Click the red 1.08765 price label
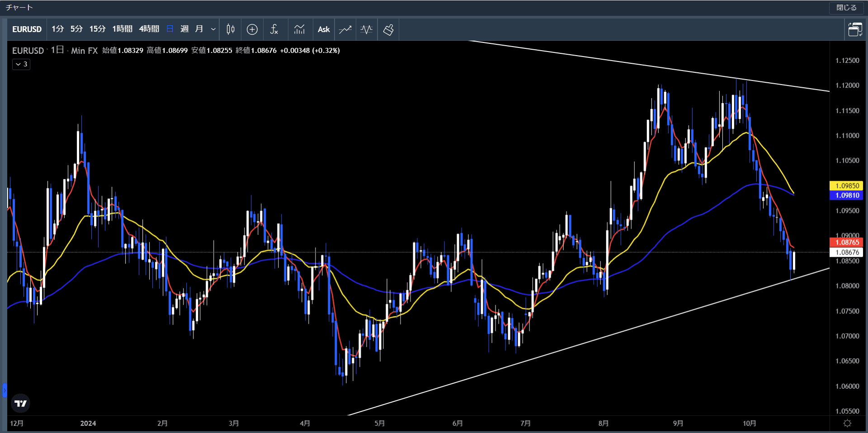 click(846, 242)
